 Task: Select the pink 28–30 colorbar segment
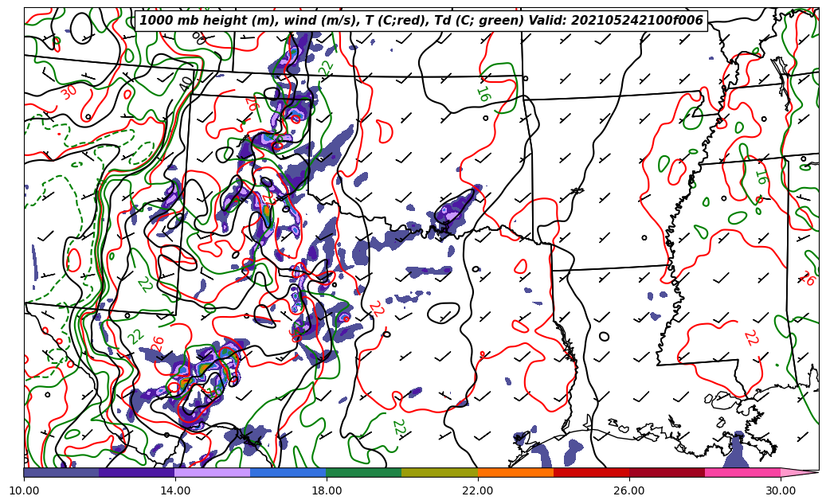click(742, 472)
